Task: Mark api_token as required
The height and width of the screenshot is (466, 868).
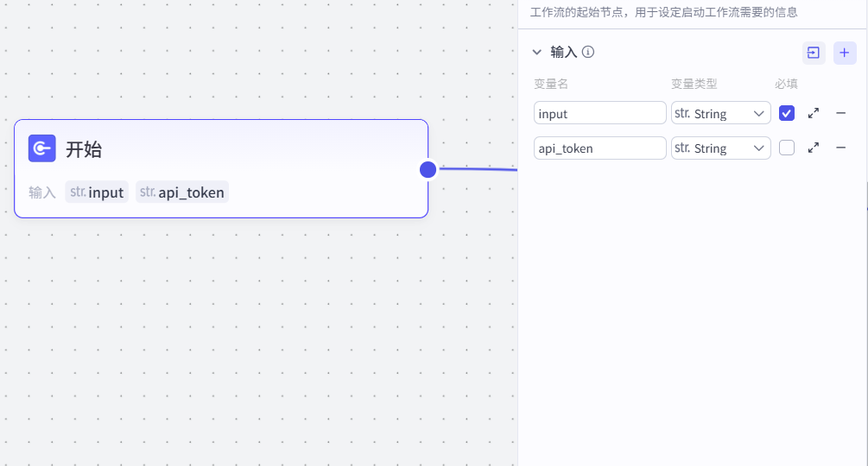Action: pos(786,148)
